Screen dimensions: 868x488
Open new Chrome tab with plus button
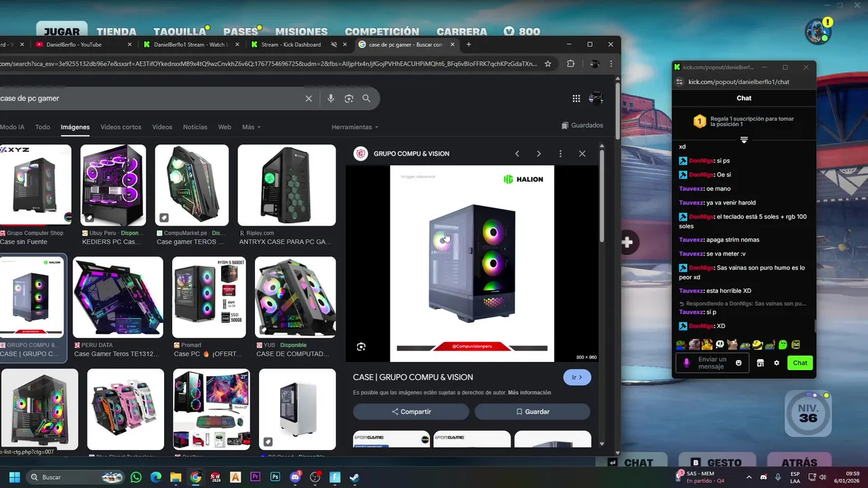point(469,45)
